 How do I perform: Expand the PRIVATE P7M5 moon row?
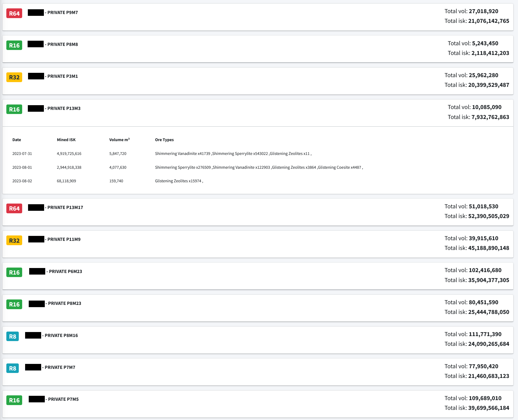[63, 399]
